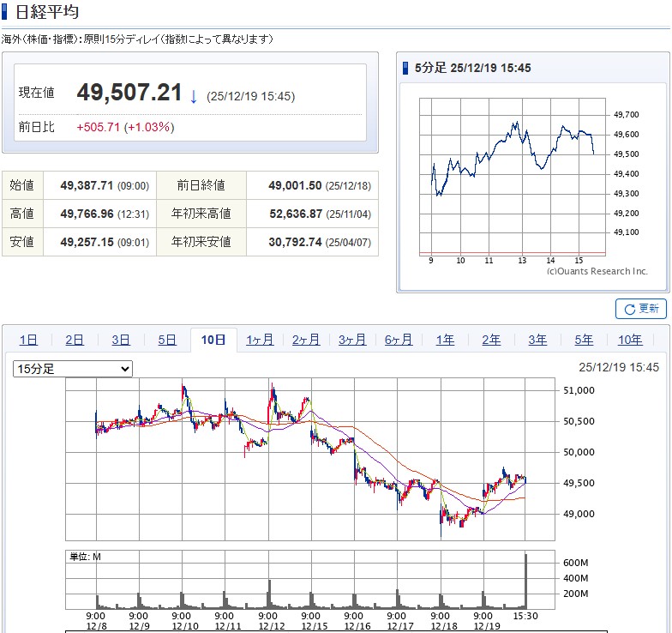Display the 10年 long-term chart tab

(x=630, y=341)
